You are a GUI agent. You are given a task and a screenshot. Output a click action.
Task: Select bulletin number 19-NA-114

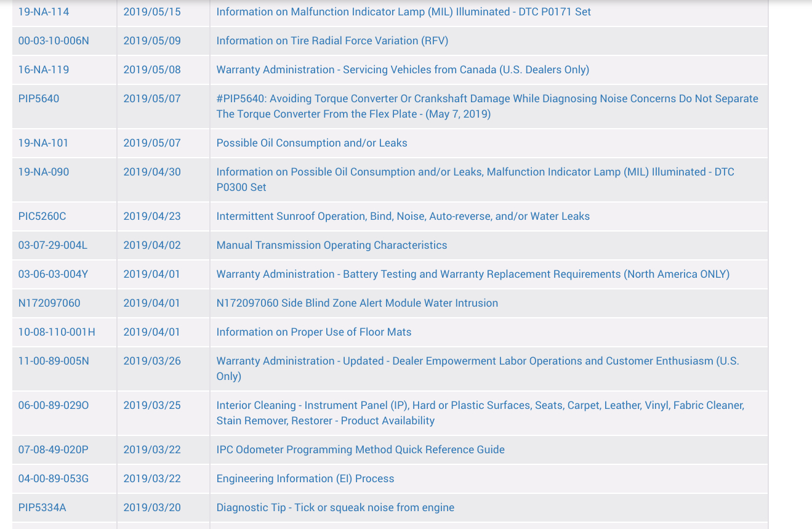[x=44, y=12]
